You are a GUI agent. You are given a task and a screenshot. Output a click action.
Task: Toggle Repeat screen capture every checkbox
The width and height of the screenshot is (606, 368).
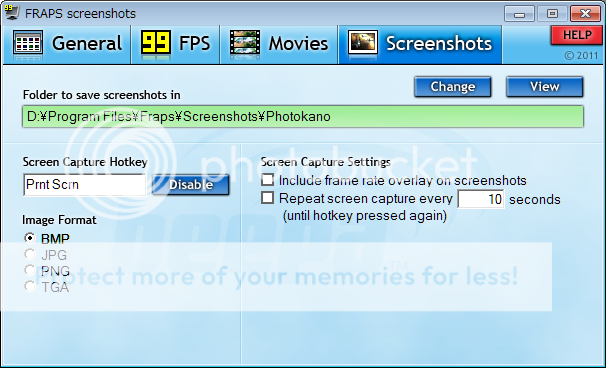point(267,198)
